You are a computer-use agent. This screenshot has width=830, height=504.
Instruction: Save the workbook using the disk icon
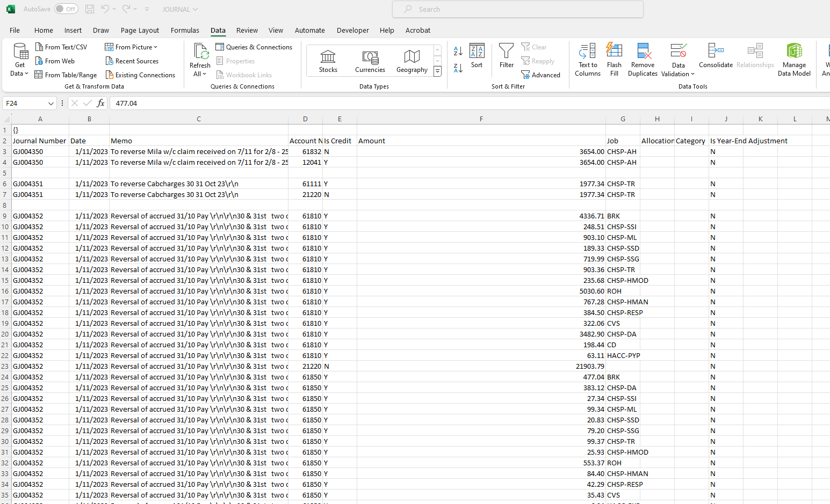coord(90,9)
